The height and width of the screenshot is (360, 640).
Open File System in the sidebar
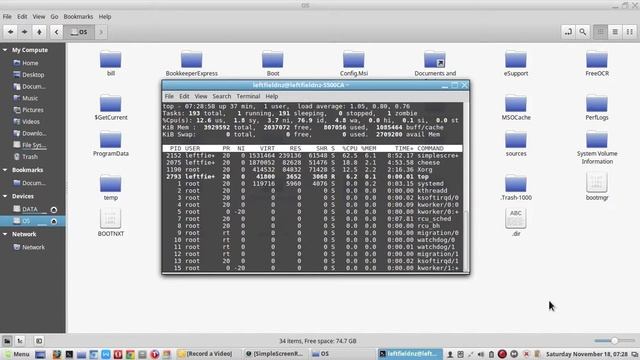click(33, 145)
